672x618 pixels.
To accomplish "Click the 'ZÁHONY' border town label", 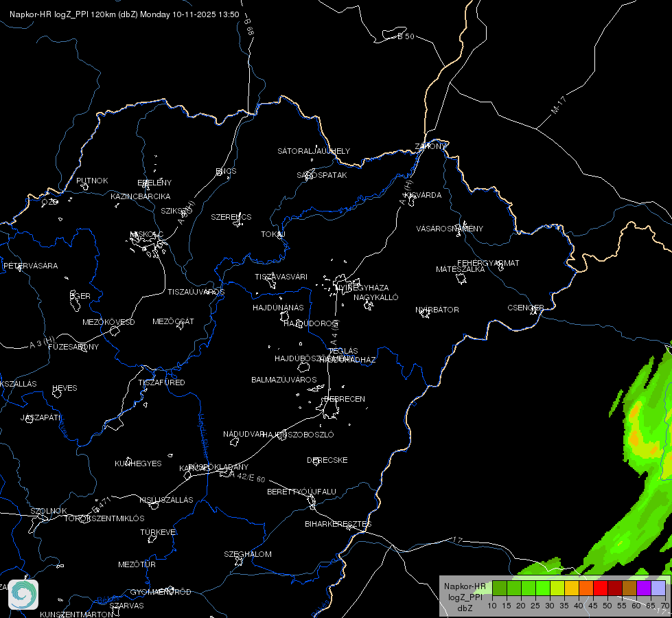I will pyautogui.click(x=431, y=146).
